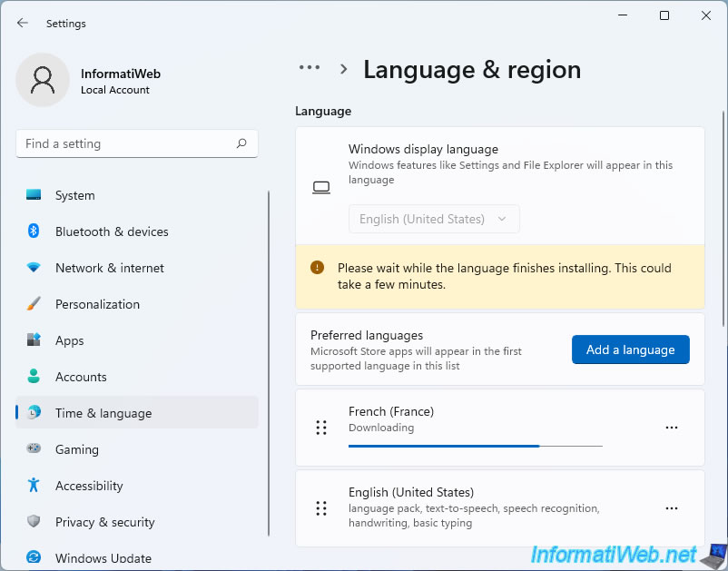Click the back arrow in Settings

point(22,23)
